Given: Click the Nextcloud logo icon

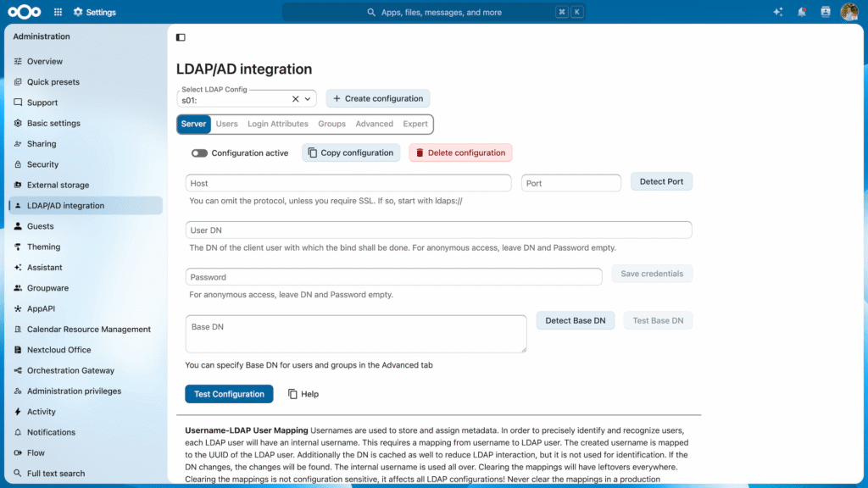Looking at the screenshot, I should point(25,12).
